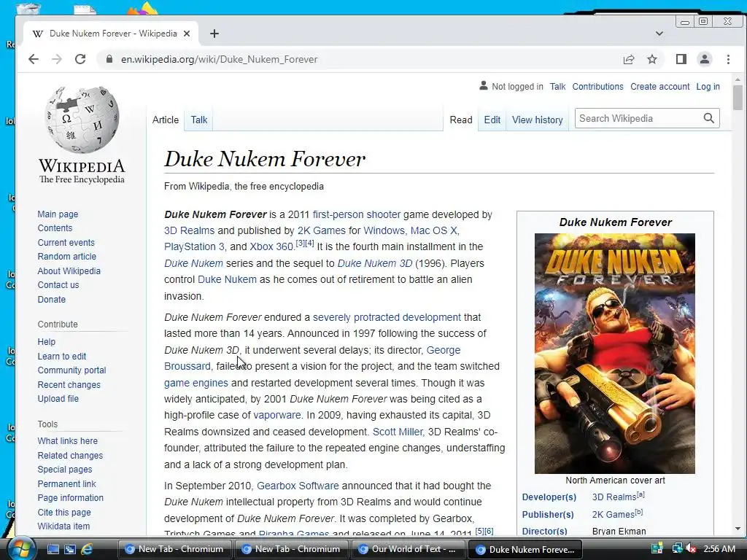Open Recent changes in sidebar
Screen dimensions: 747x560
coord(69,385)
